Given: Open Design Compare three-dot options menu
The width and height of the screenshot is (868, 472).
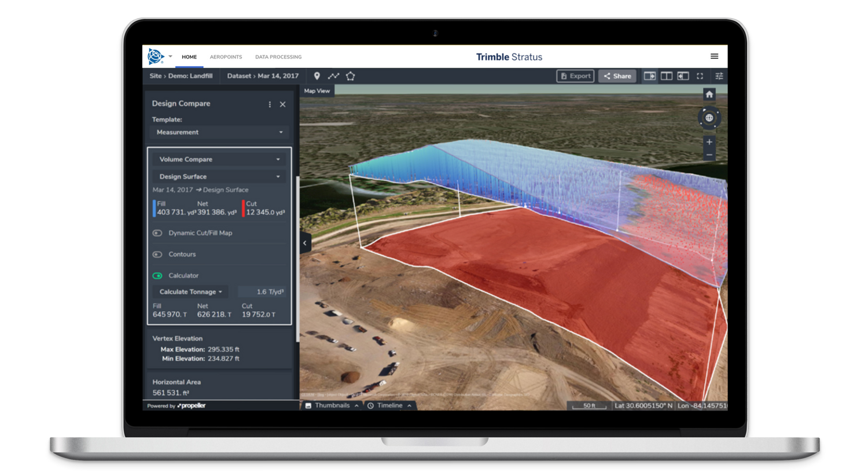Looking at the screenshot, I should [x=270, y=104].
